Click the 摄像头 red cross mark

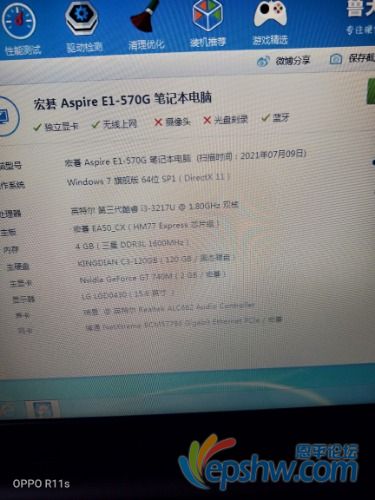click(x=158, y=122)
